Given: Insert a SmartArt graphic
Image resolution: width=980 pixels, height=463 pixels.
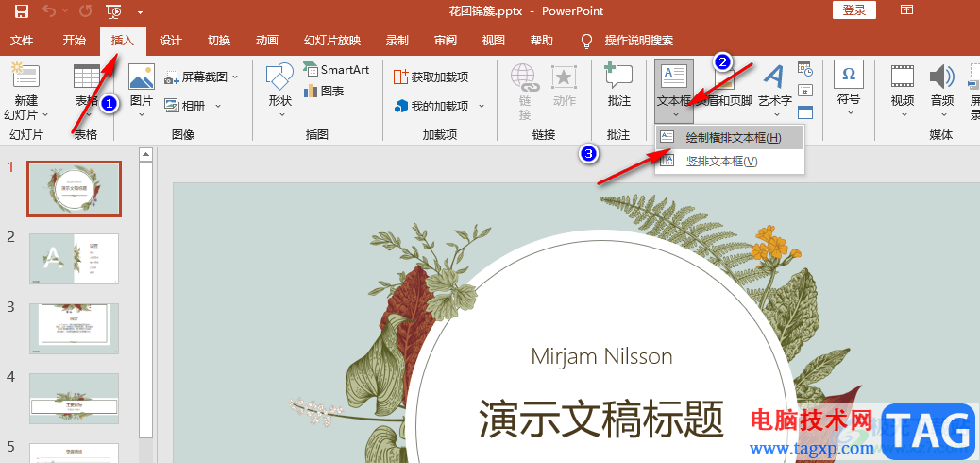Looking at the screenshot, I should (x=336, y=69).
